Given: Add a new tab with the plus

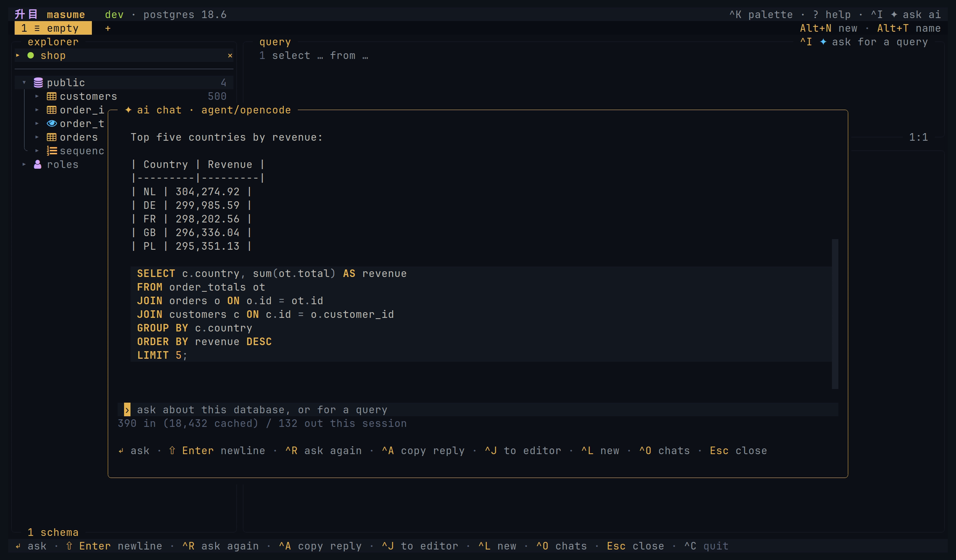Looking at the screenshot, I should [x=108, y=28].
